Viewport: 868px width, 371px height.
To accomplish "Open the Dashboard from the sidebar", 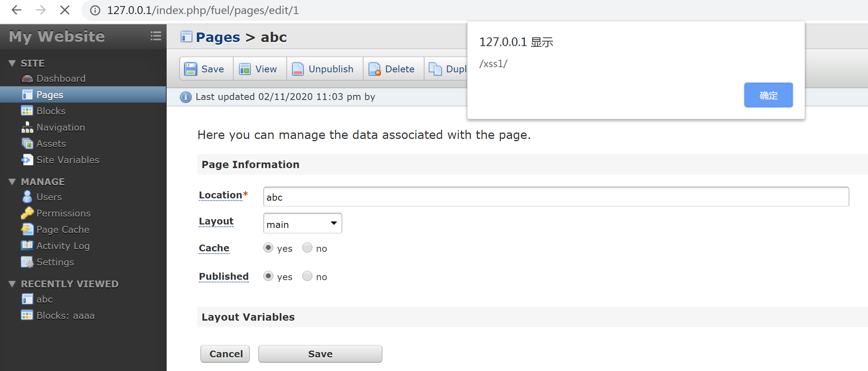I will point(61,78).
